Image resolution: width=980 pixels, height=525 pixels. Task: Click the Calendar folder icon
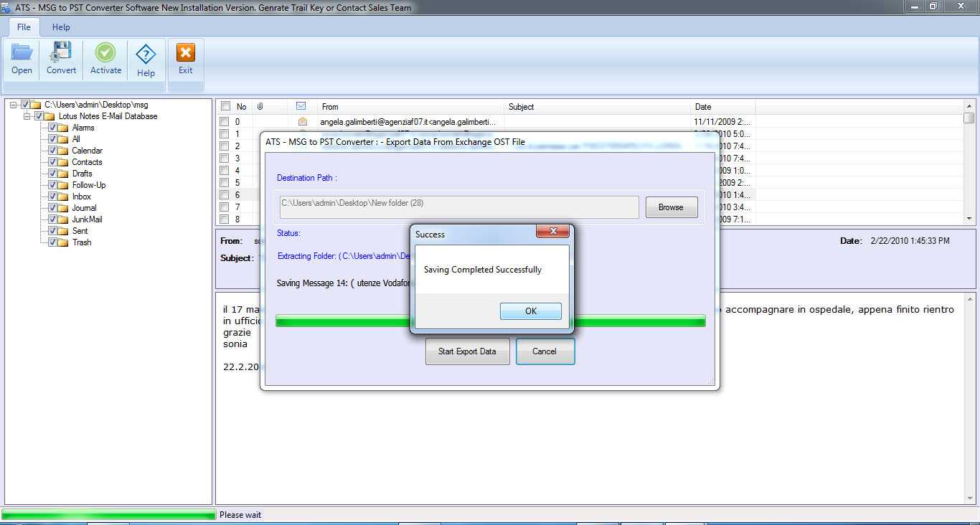pyautogui.click(x=63, y=151)
